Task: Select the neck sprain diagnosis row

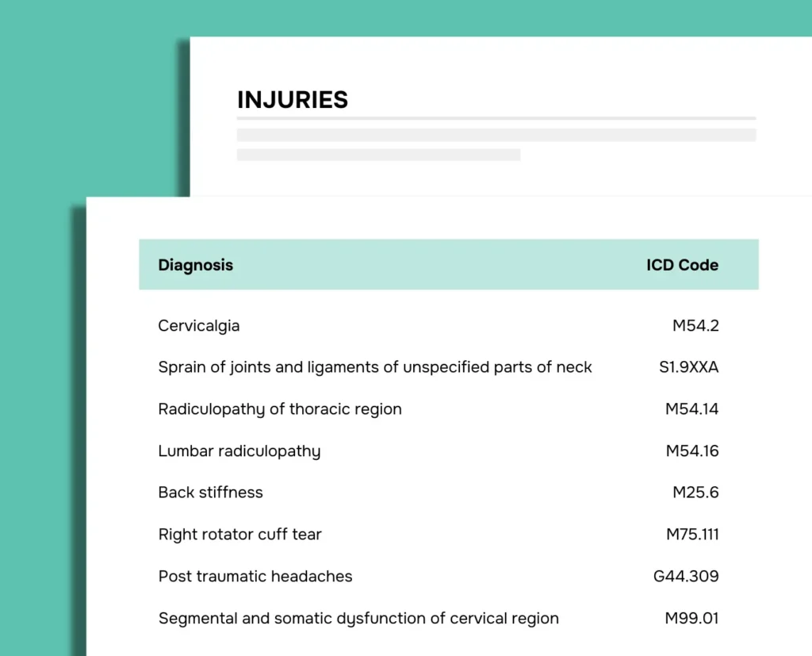Action: point(375,367)
